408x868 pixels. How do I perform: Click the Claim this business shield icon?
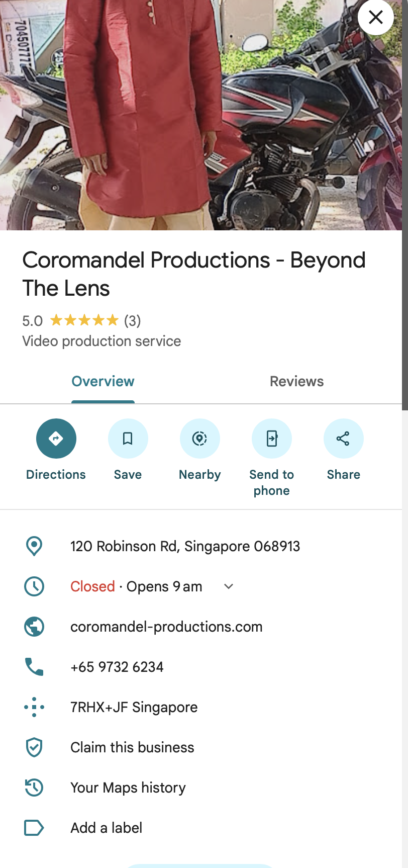coord(34,747)
